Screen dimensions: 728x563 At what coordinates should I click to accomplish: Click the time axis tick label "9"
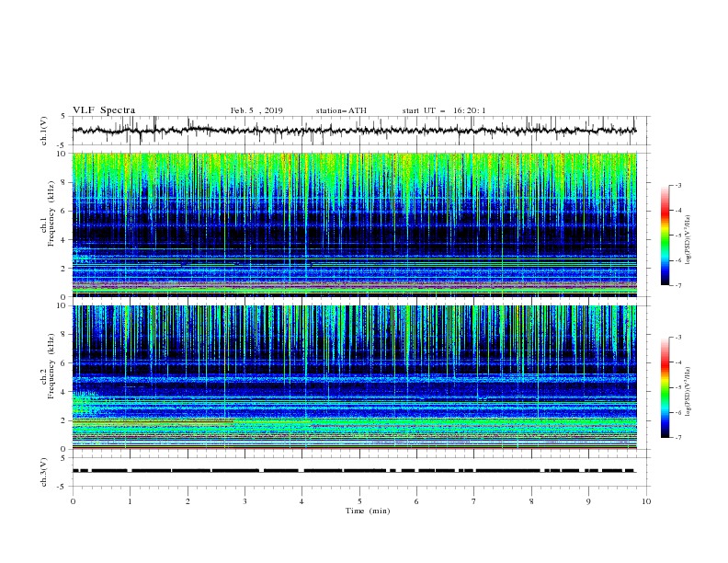tap(588, 501)
